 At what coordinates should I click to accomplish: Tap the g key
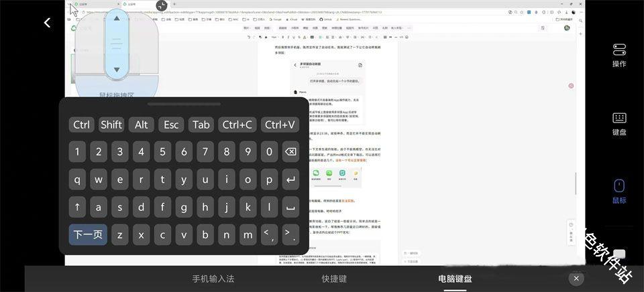(184, 207)
